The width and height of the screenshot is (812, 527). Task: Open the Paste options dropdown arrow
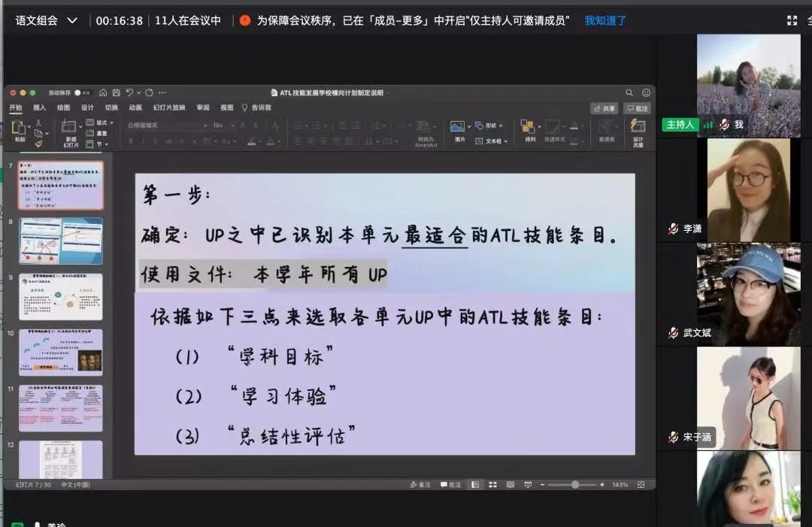[x=29, y=126]
